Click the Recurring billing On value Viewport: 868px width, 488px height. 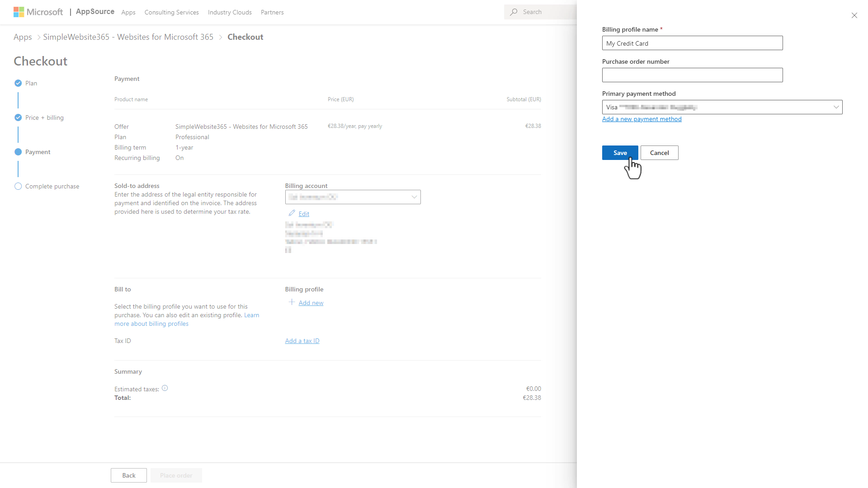[179, 158]
